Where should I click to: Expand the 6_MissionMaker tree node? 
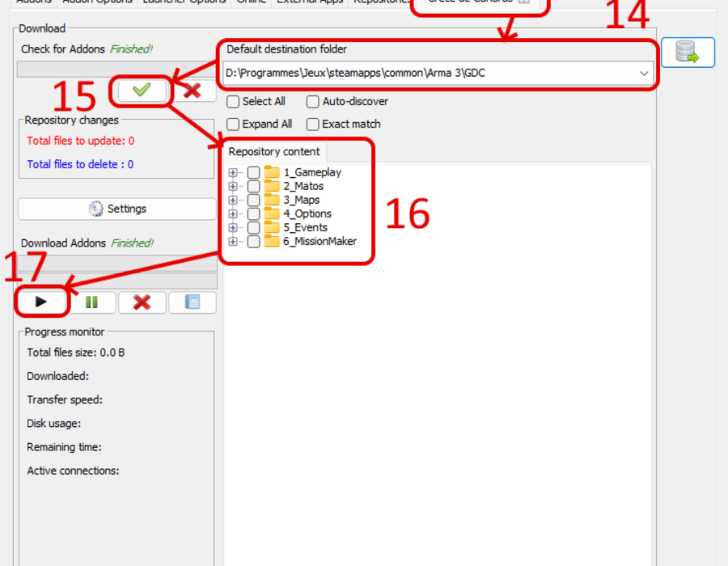233,242
